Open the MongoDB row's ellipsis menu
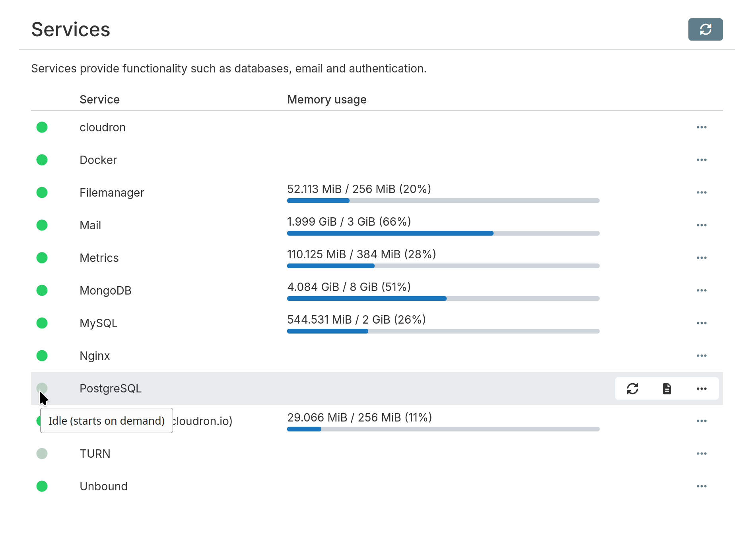Image resolution: width=756 pixels, height=560 pixels. pyautogui.click(x=702, y=291)
